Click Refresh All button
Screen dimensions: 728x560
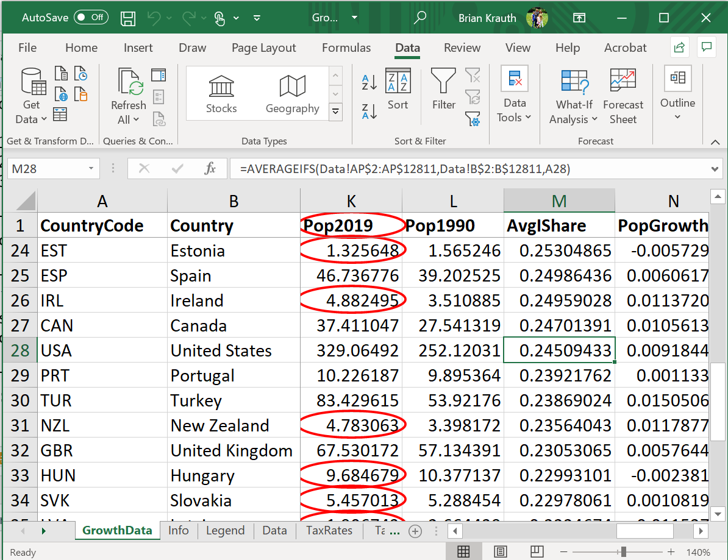click(128, 96)
